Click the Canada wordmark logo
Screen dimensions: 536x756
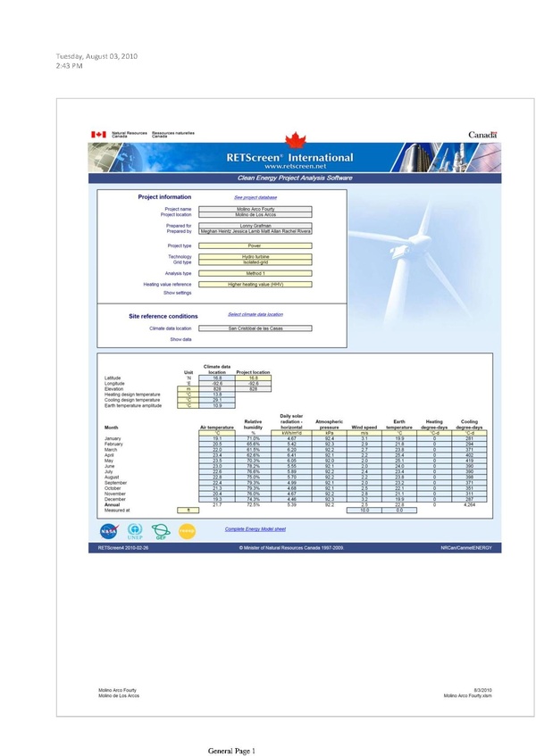482,135
